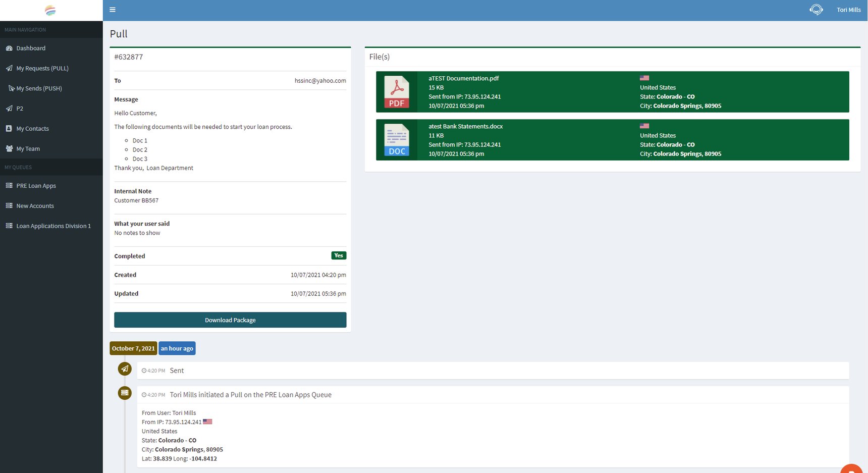Click the US flag on the DOCX file card
This screenshot has height=473, width=868.
click(644, 126)
